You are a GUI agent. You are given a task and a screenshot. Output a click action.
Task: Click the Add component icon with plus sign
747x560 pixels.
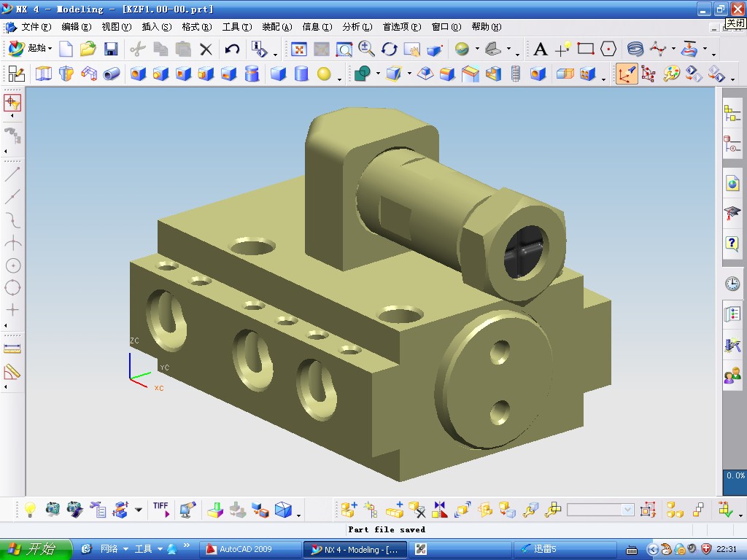(x=349, y=510)
